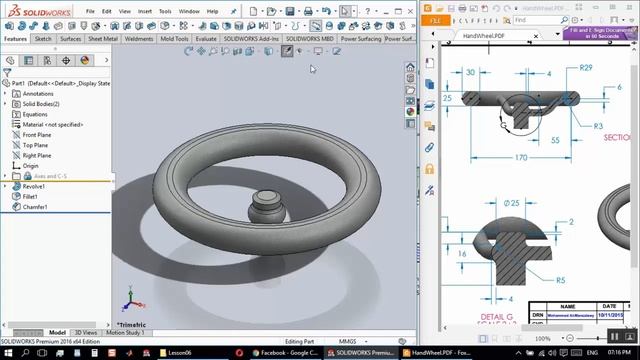Open Design Library icon in task pane
Screen dimensions: 640x360
click(410, 78)
